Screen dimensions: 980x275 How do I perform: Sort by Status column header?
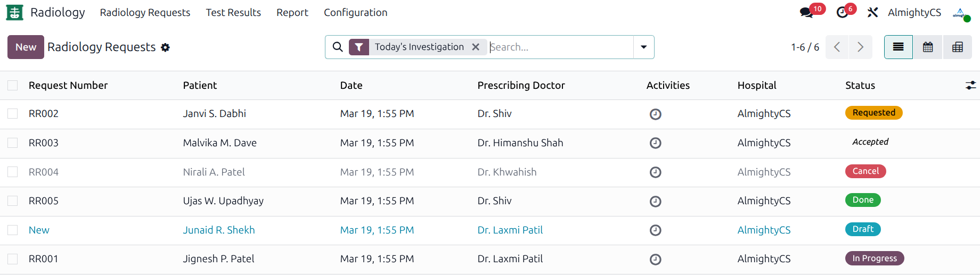860,85
